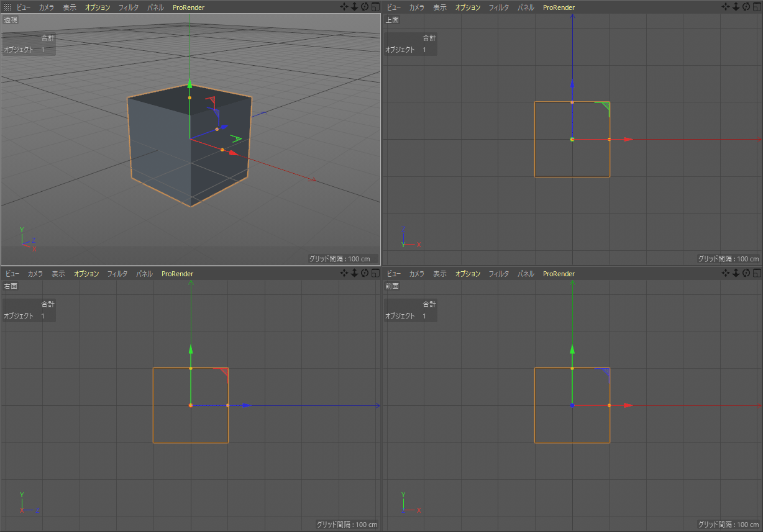Open オプション menu in top (上面) viewport
763x532 pixels.
coord(468,7)
